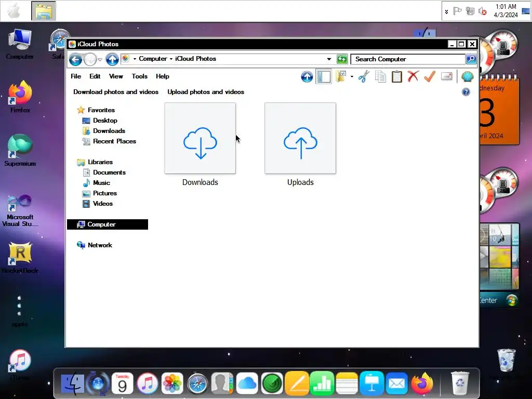Expand the arrow before Computer in breadcrumb
The height and width of the screenshot is (399, 532).
[135, 59]
